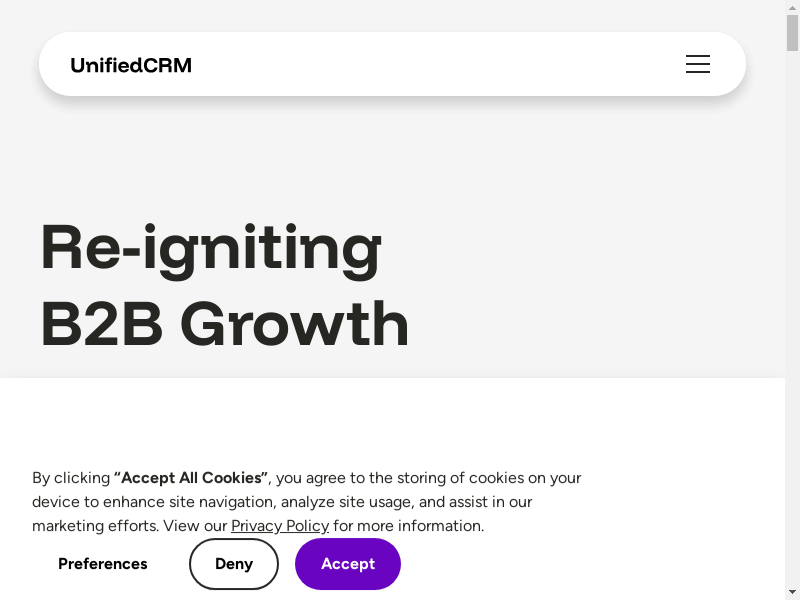Viewport: 800px width, 600px height.
Task: Deny cookies in the consent banner
Action: click(x=233, y=564)
